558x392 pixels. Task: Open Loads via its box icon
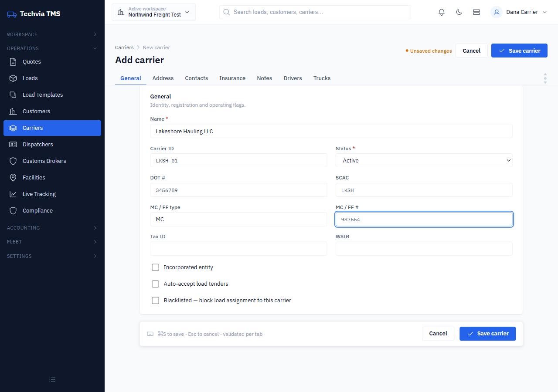click(x=14, y=78)
